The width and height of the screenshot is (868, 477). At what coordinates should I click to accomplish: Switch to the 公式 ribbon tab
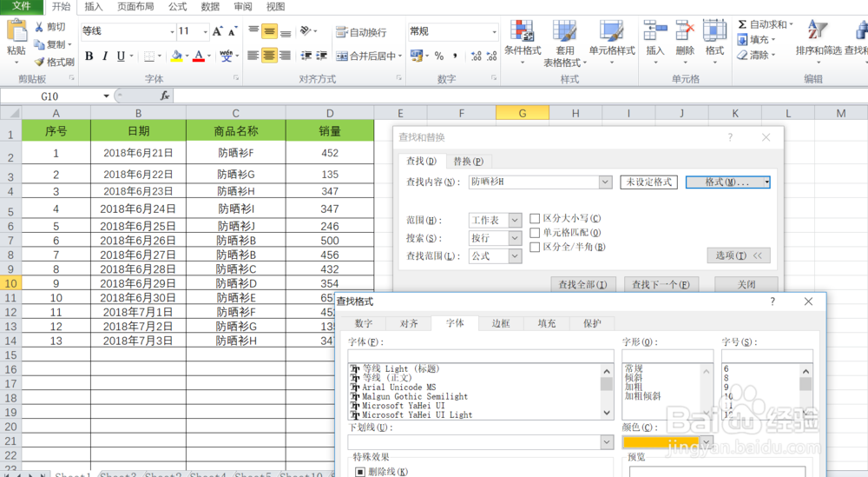pyautogui.click(x=178, y=7)
